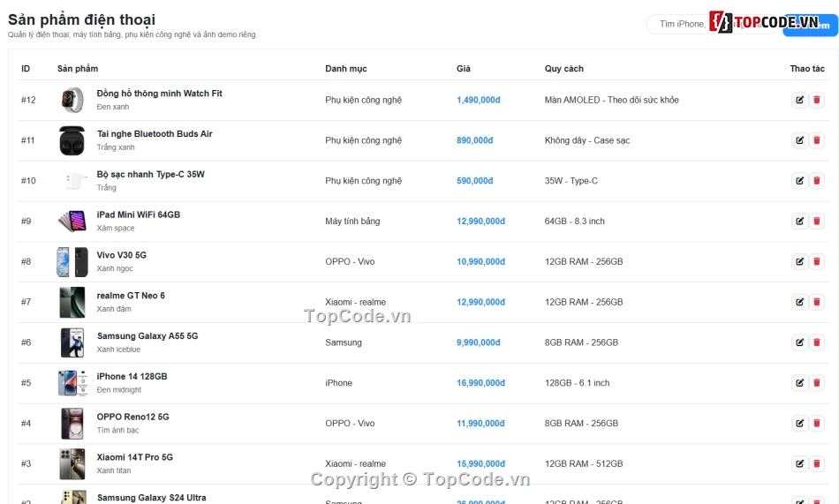This screenshot has width=839, height=504.
Task: Open the Type-C 35W charger thumbnail
Action: [x=72, y=181]
